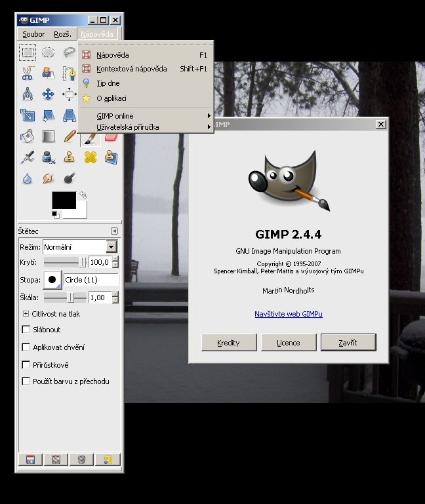Enable the Přírůstkově checkbox
Screen dimensions: 425x504
point(26,365)
